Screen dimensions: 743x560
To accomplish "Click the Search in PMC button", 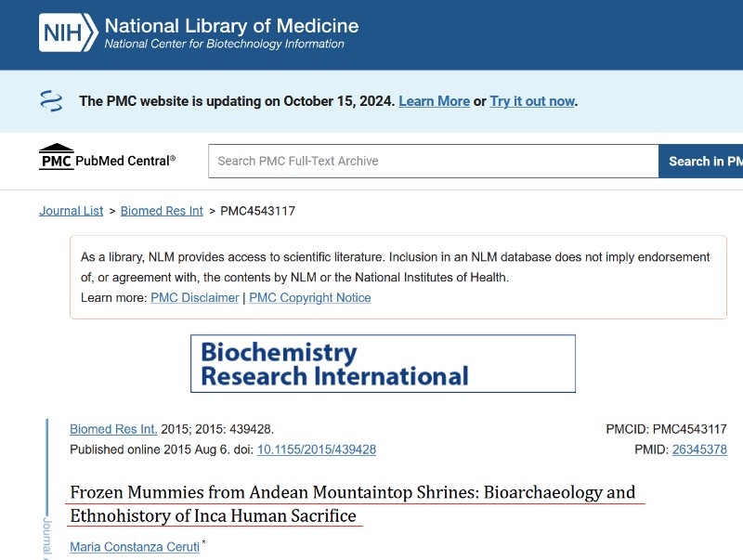I will pos(701,161).
